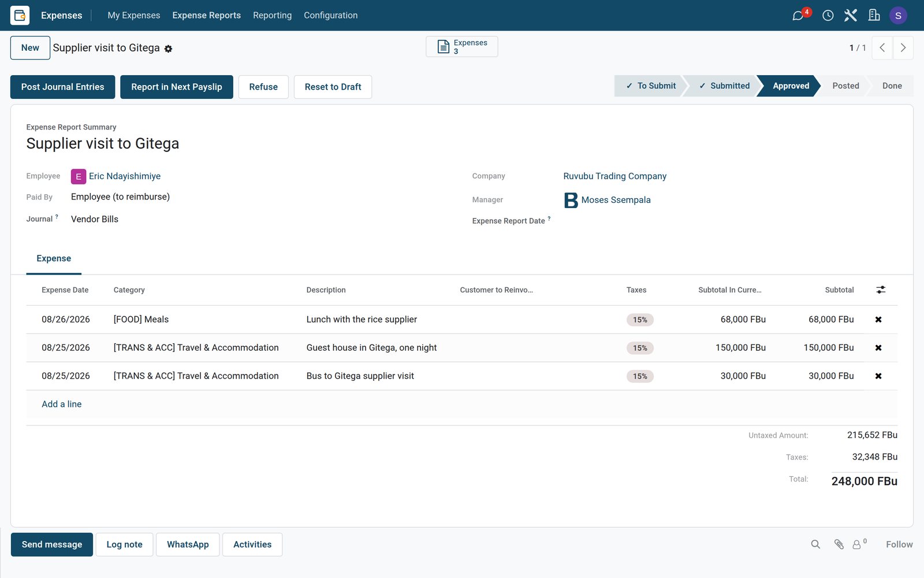Select the Posted status stage

point(845,86)
